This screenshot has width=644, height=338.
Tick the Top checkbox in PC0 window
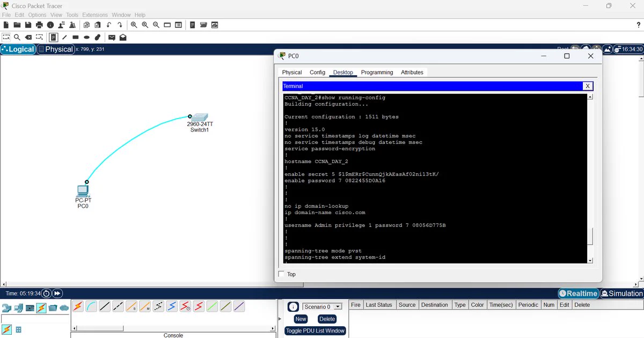pyautogui.click(x=281, y=274)
